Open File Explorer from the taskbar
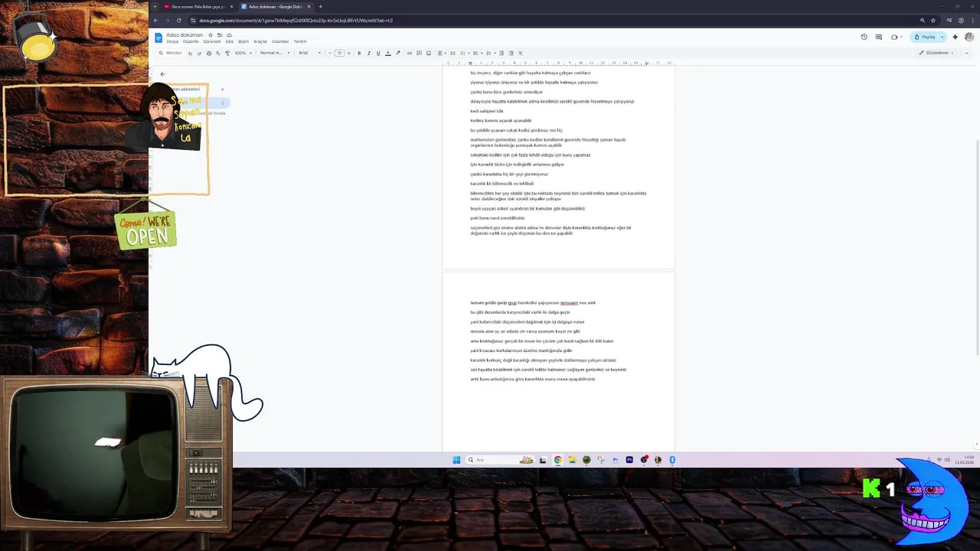The height and width of the screenshot is (551, 980). click(572, 460)
